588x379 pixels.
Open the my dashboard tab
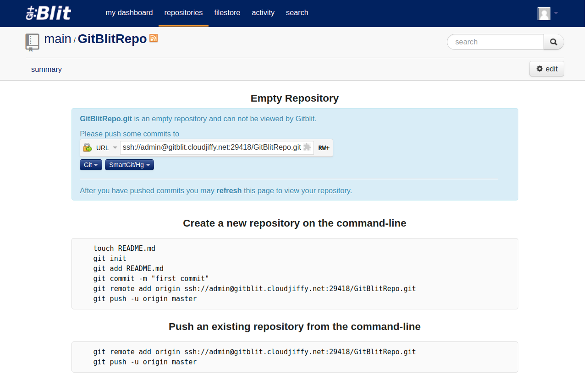click(129, 13)
